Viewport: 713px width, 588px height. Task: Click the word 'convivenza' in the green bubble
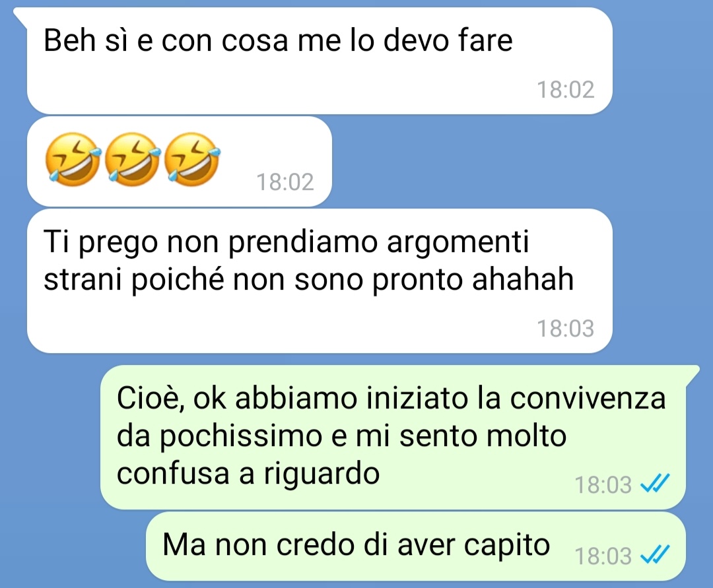point(588,398)
